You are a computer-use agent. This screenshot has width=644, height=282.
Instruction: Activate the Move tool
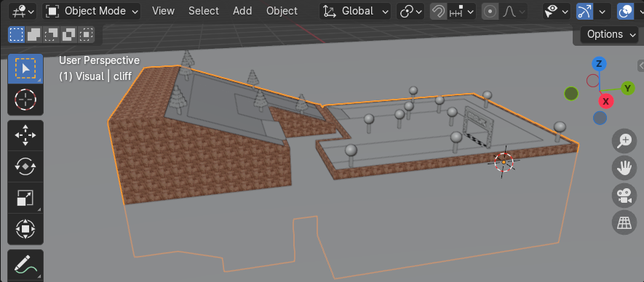(x=25, y=135)
